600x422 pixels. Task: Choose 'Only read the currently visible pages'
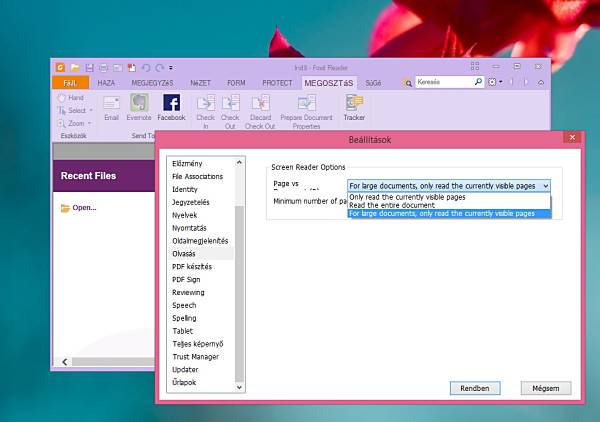click(x=407, y=197)
